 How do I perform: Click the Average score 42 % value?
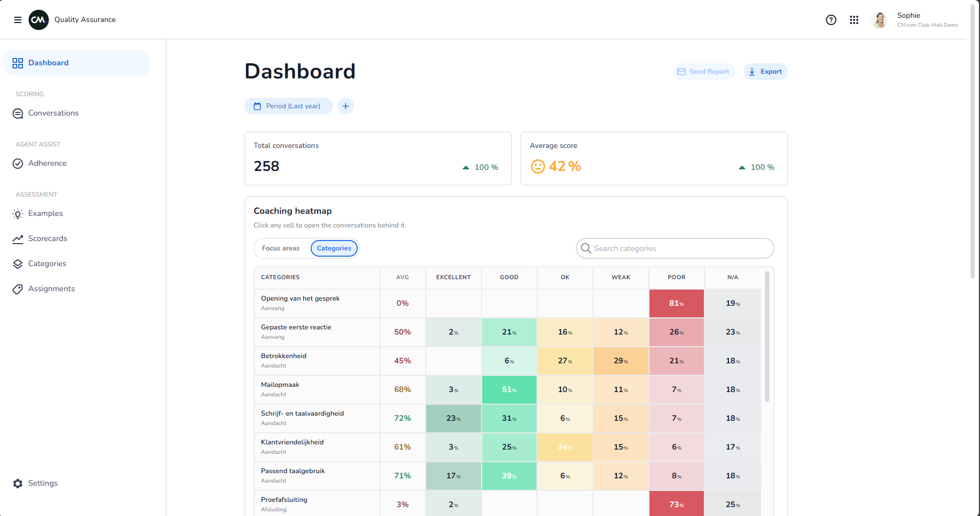565,167
